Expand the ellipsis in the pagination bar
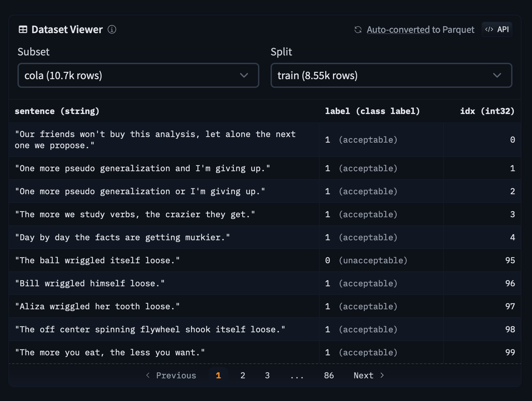Screen dimensions: 532x401 (x=297, y=375)
